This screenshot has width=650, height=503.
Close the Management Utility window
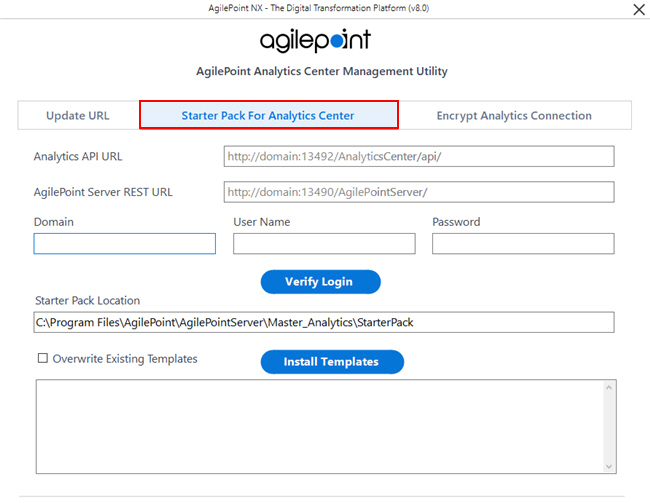(x=639, y=10)
